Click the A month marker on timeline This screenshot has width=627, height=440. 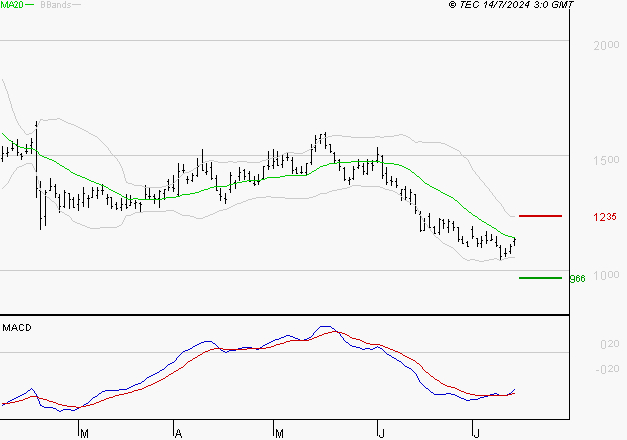(x=179, y=433)
